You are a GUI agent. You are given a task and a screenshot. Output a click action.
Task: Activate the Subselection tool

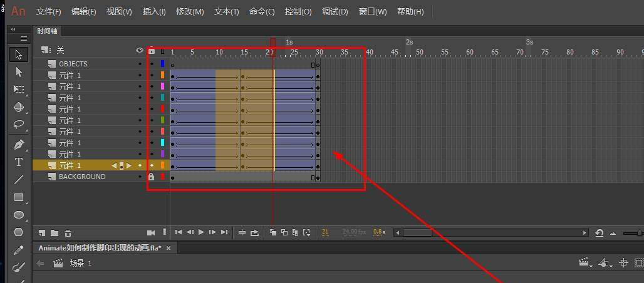[19, 72]
